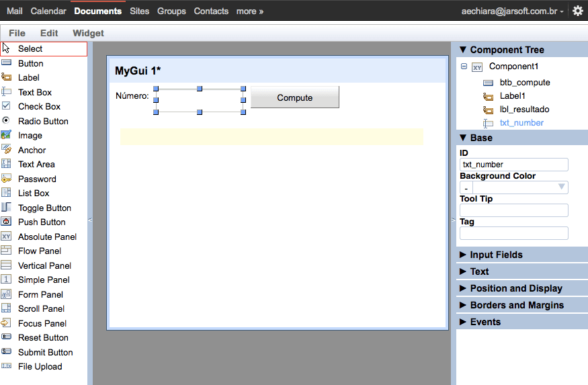The image size is (588, 385).
Task: Collapse right properties panel splitter arrow
Action: (x=454, y=220)
